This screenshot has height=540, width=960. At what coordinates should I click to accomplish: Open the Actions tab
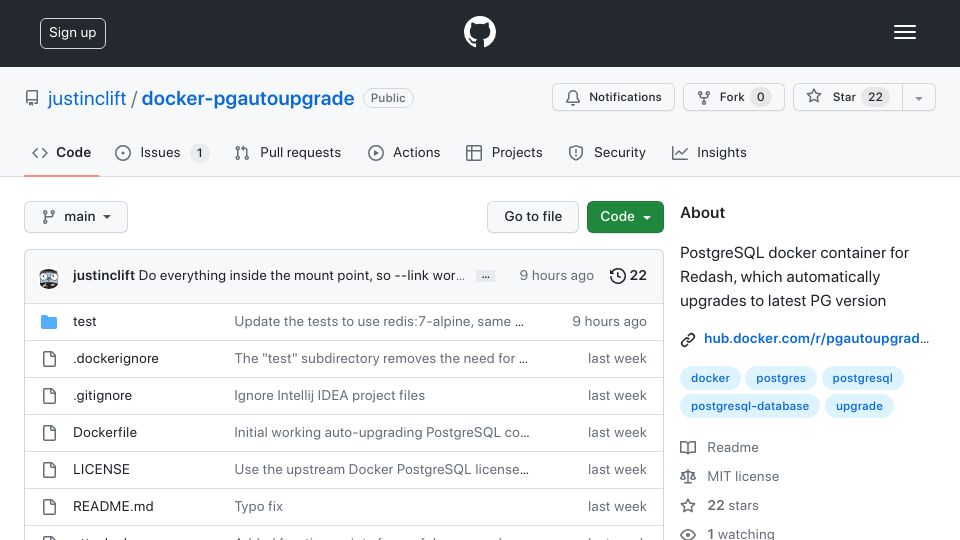pos(403,152)
